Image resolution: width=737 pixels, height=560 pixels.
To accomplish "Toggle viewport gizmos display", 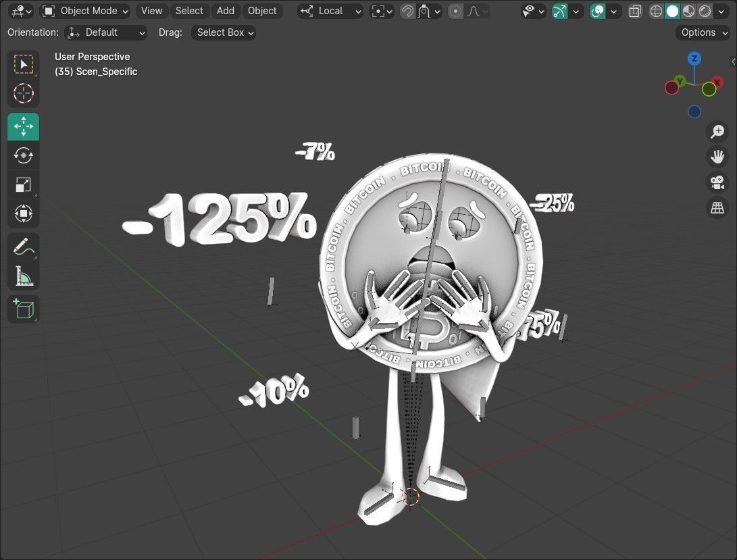I will tap(559, 11).
